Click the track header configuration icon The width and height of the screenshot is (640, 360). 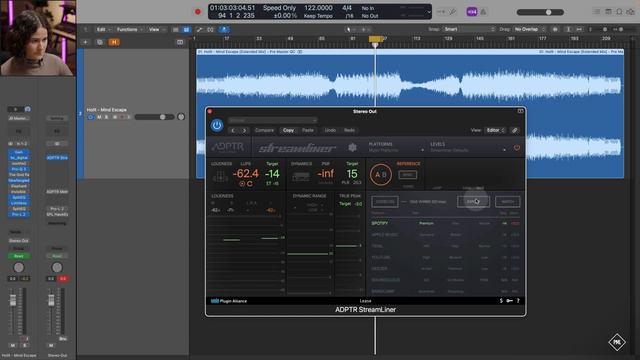click(180, 42)
